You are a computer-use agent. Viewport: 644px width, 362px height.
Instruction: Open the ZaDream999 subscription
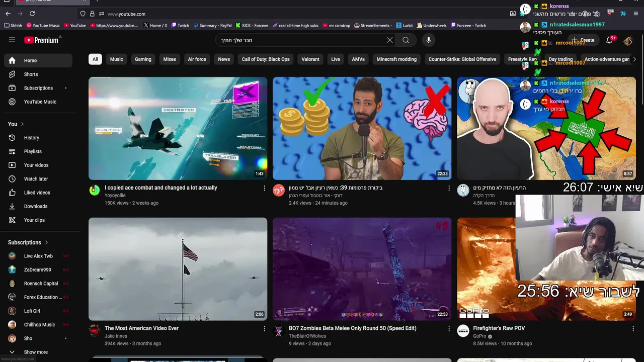[x=38, y=270]
